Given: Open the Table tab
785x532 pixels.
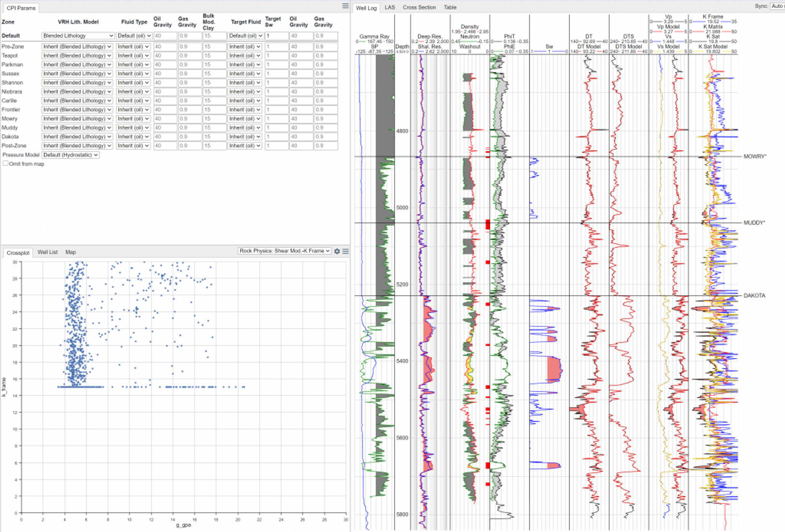Looking at the screenshot, I should click(x=450, y=7).
